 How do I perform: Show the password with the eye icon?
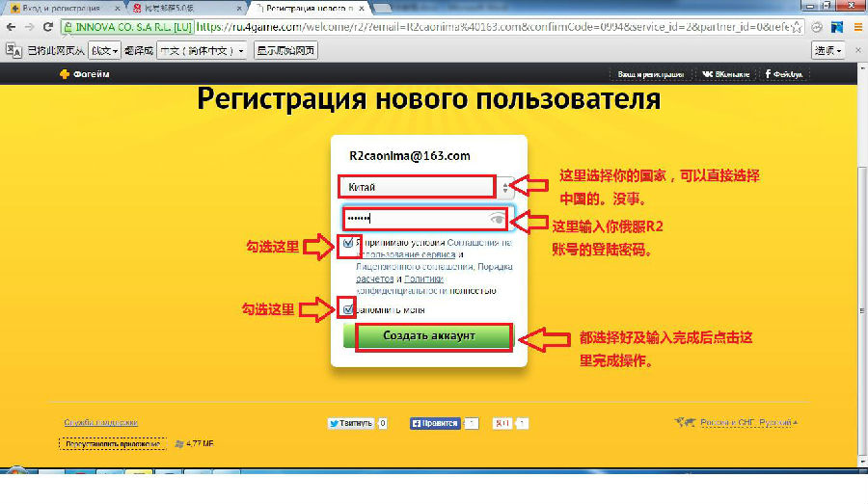point(498,219)
